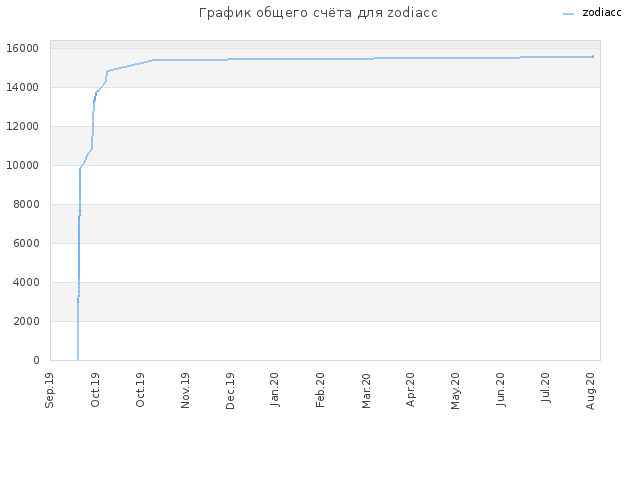Click the line start at zero score

tap(78, 360)
